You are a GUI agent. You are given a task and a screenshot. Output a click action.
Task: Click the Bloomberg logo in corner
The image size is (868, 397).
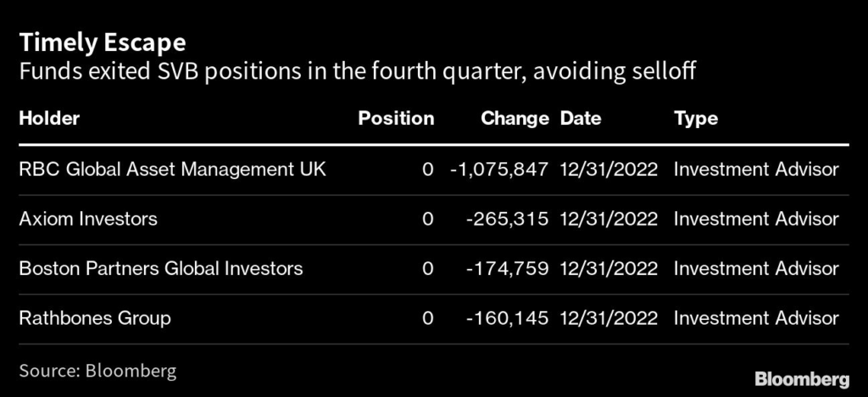801,377
